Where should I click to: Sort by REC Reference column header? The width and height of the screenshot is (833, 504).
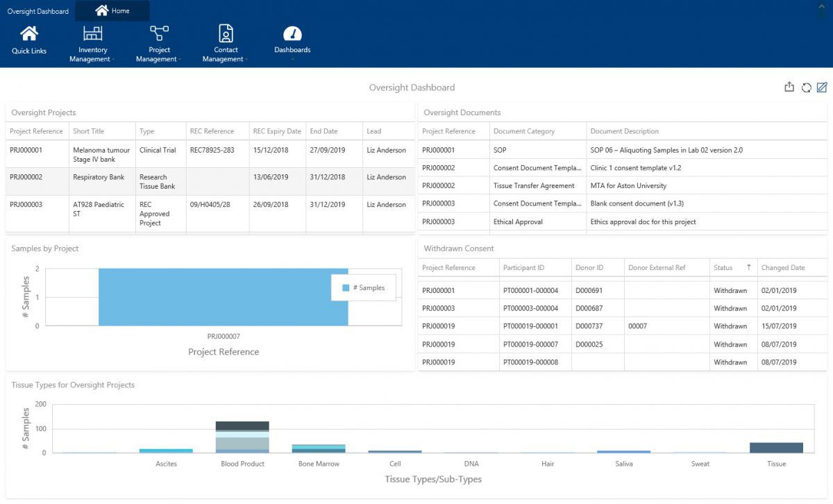pos(217,131)
